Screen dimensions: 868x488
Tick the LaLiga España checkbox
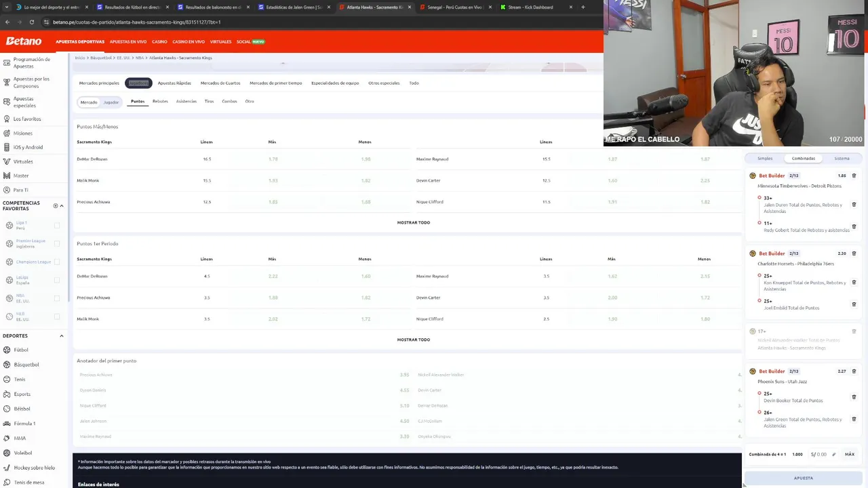click(x=56, y=280)
